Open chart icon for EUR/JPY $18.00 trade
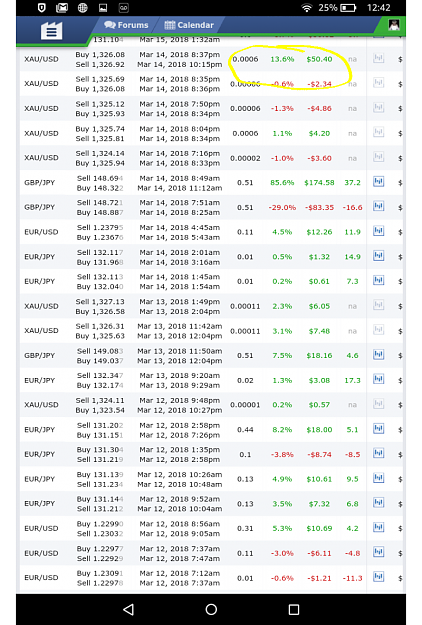The image size is (422, 625). 378,429
